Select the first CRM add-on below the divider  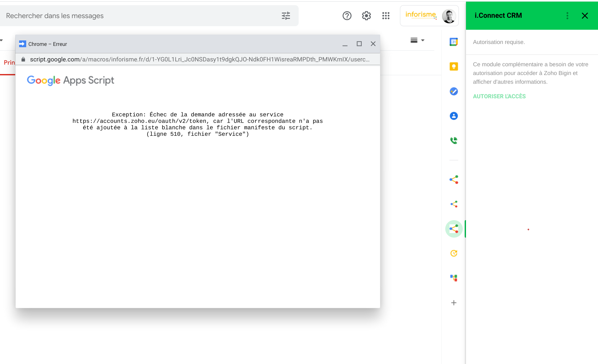(x=454, y=180)
